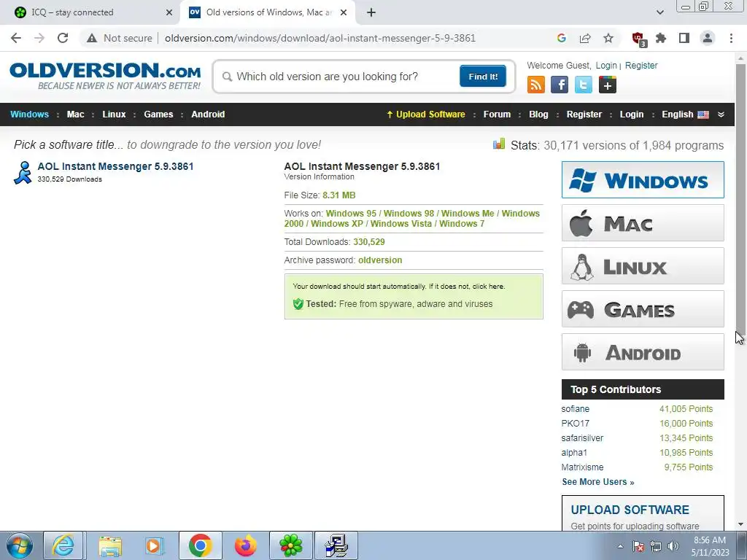The width and height of the screenshot is (747, 560).
Task: Open contributor sofiane profile
Action: coord(575,409)
